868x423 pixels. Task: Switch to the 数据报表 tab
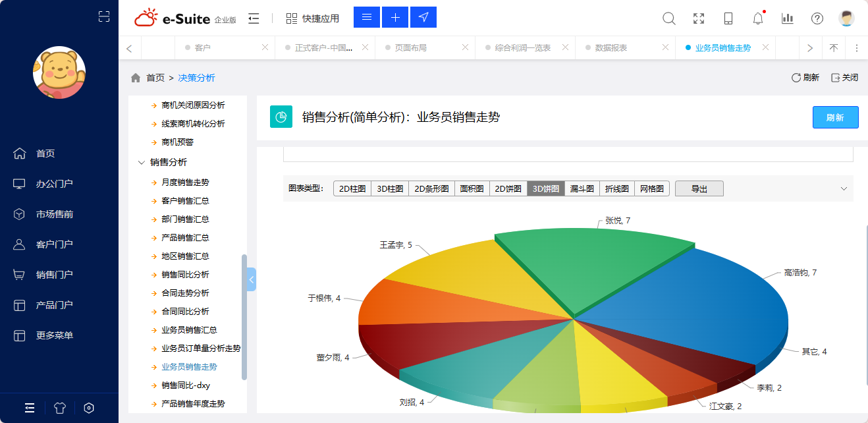pyautogui.click(x=611, y=47)
